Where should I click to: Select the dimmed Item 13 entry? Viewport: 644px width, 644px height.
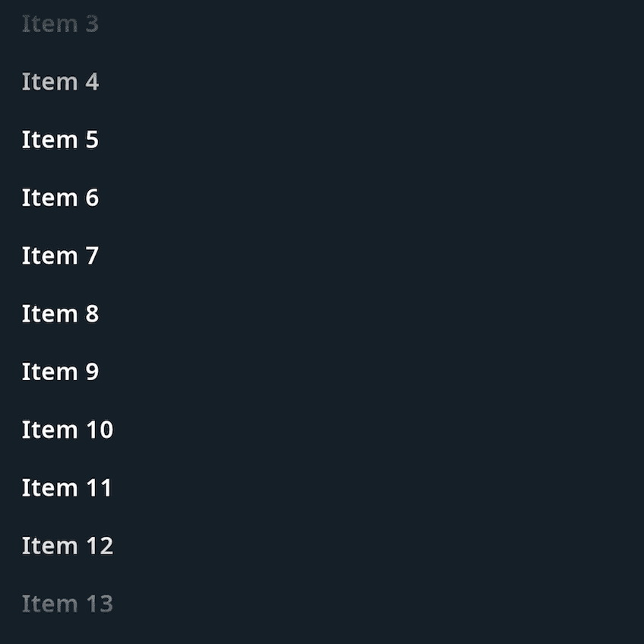67,604
